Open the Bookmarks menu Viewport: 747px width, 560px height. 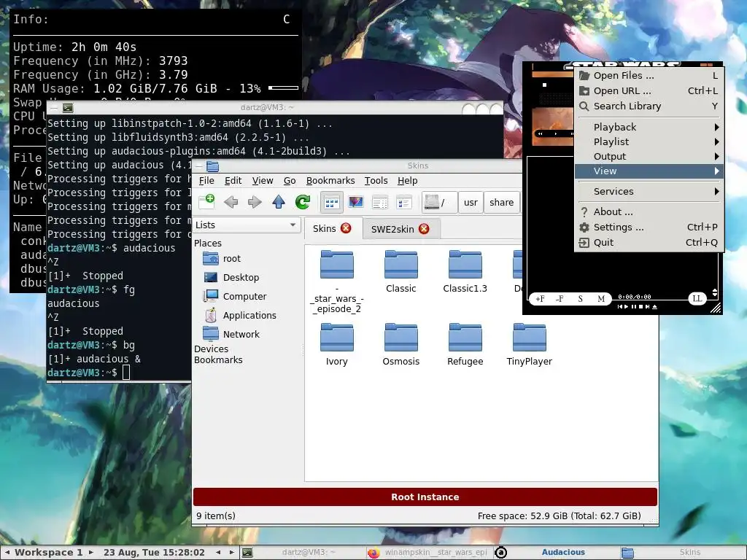click(x=330, y=181)
